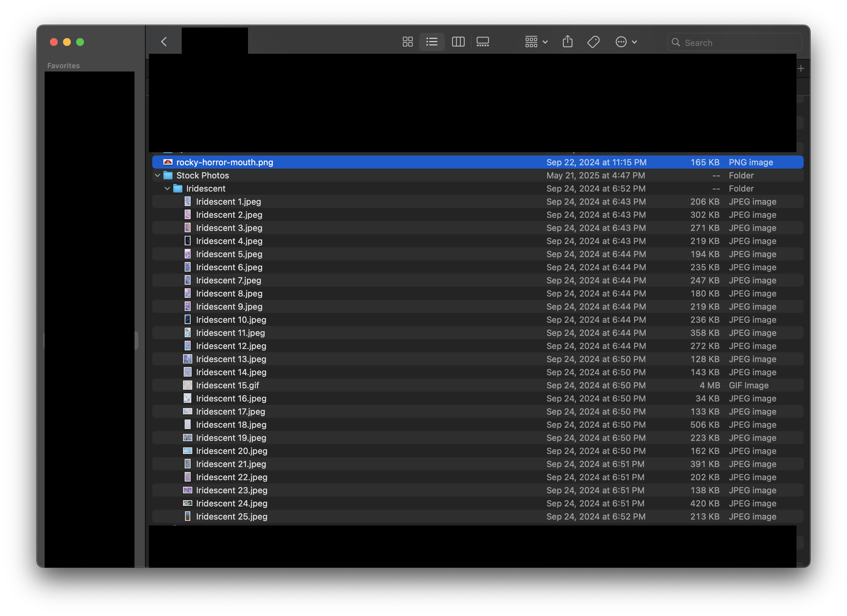This screenshot has height=616, width=847.
Task: Click the Iridescent 13.jpeg thumbnail icon
Action: point(188,359)
